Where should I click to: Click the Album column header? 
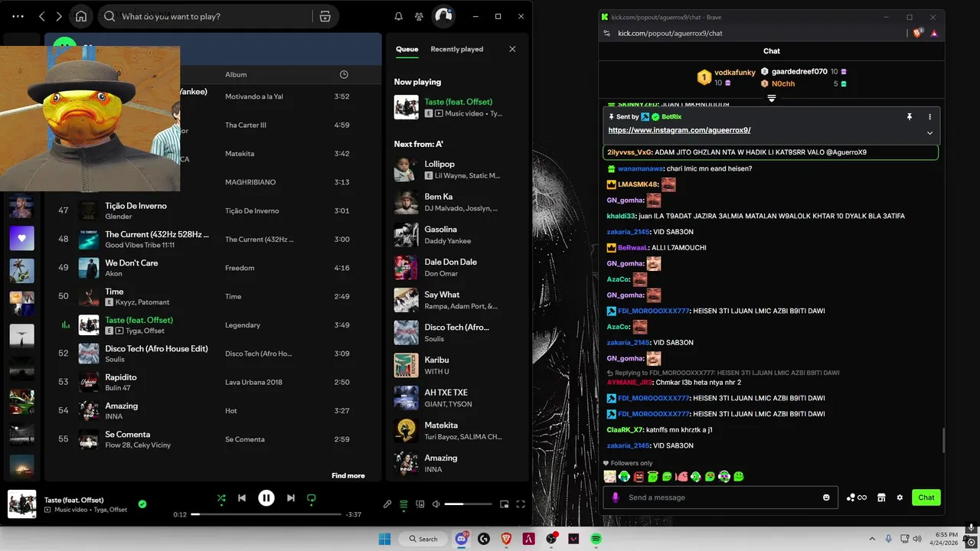(x=236, y=74)
